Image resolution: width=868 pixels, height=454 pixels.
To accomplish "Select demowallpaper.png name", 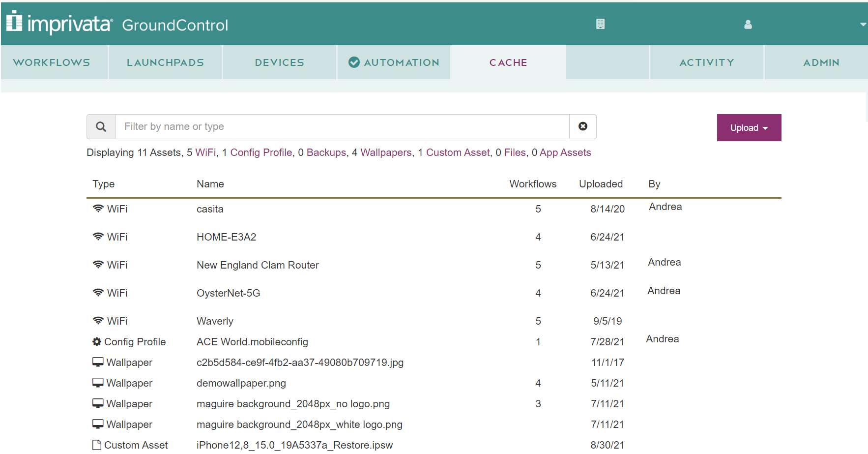I will pyautogui.click(x=241, y=383).
